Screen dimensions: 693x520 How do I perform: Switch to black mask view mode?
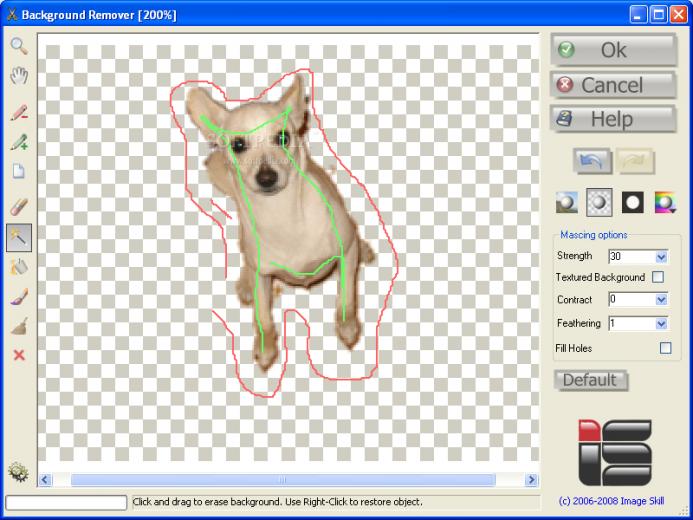point(632,202)
